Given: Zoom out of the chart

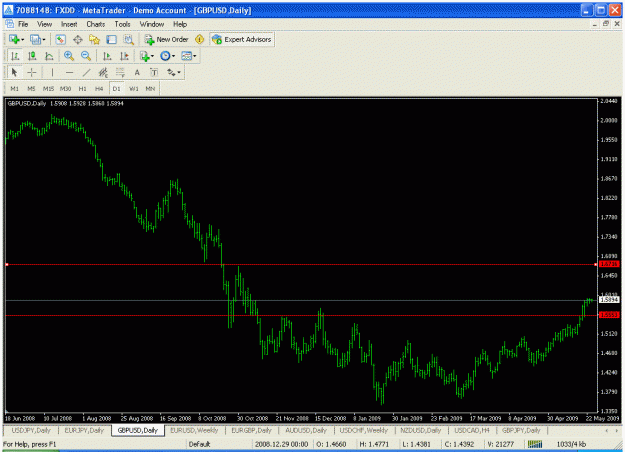Looking at the screenshot, I should tap(86, 56).
